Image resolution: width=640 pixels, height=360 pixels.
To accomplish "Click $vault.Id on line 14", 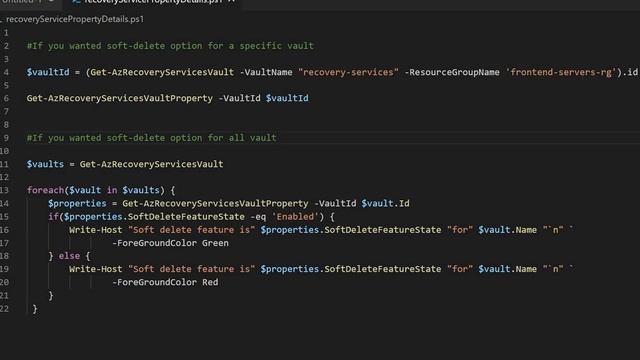I will (385, 203).
